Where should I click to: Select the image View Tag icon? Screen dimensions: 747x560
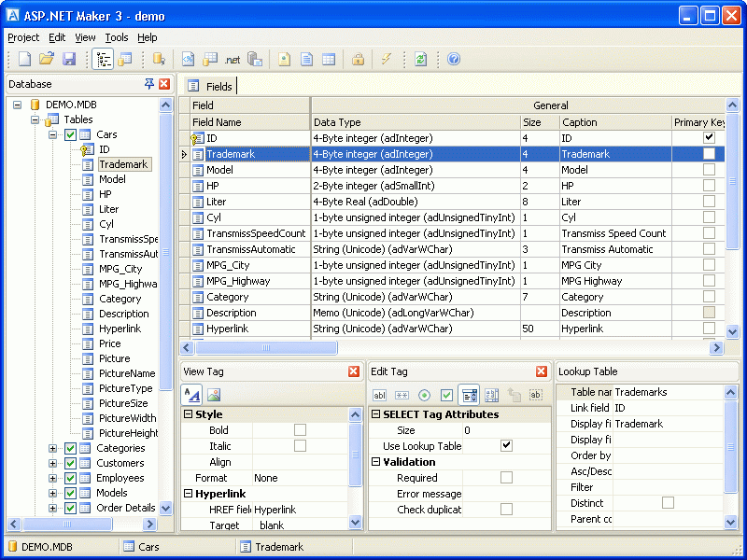(x=214, y=395)
